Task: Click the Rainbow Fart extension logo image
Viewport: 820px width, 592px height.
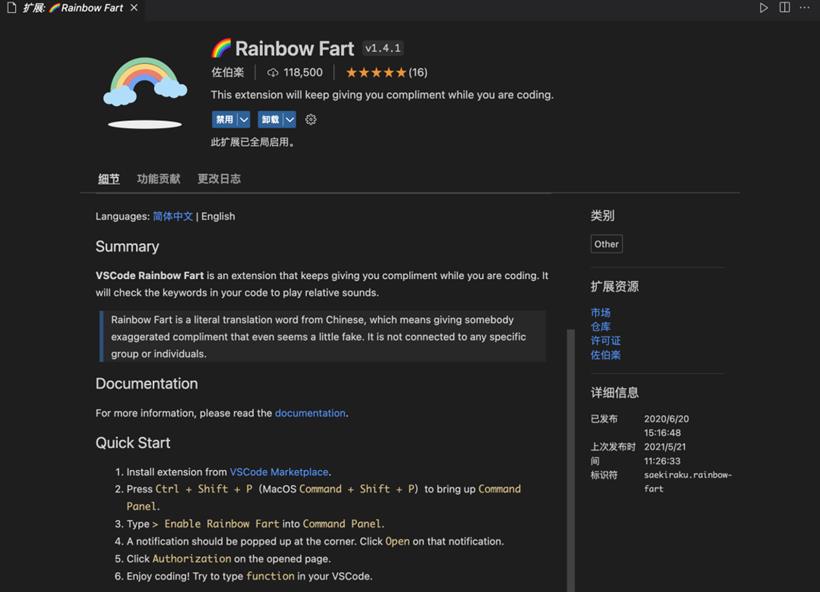Action: tap(145, 93)
